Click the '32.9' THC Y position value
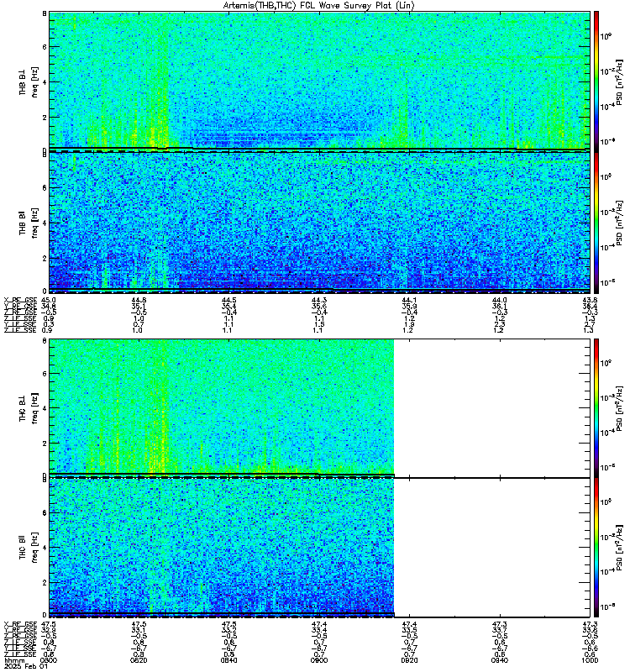This screenshot has width=630, height=672. tap(49, 631)
